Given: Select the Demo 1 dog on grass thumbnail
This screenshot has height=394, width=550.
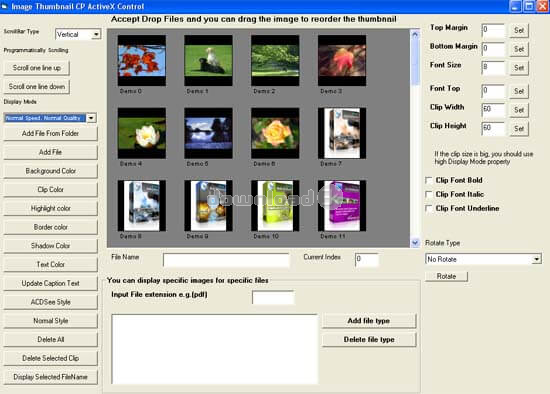Looking at the screenshot, I should 208,60.
